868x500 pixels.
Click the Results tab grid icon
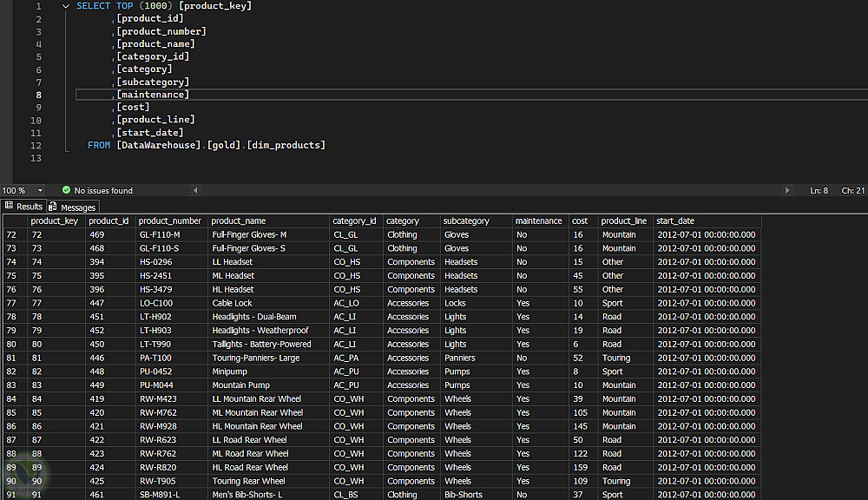pos(9,207)
